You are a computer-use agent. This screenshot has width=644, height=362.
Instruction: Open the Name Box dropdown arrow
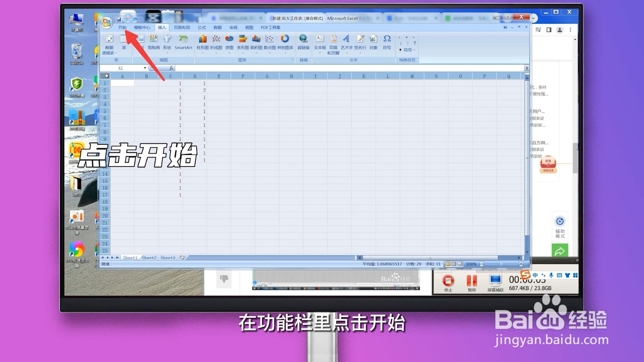coord(145,68)
